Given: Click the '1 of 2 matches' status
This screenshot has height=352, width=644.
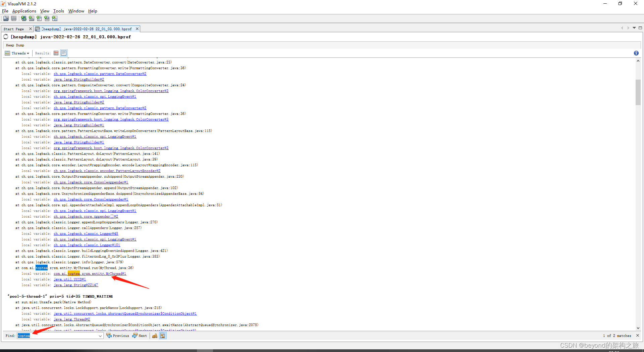Looking at the screenshot, I should 617,336.
